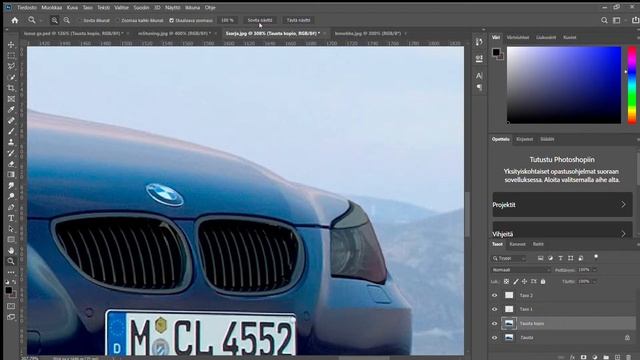
Task: Click the foreground color swatch in toolbar
Action: pyautogui.click(x=9, y=290)
